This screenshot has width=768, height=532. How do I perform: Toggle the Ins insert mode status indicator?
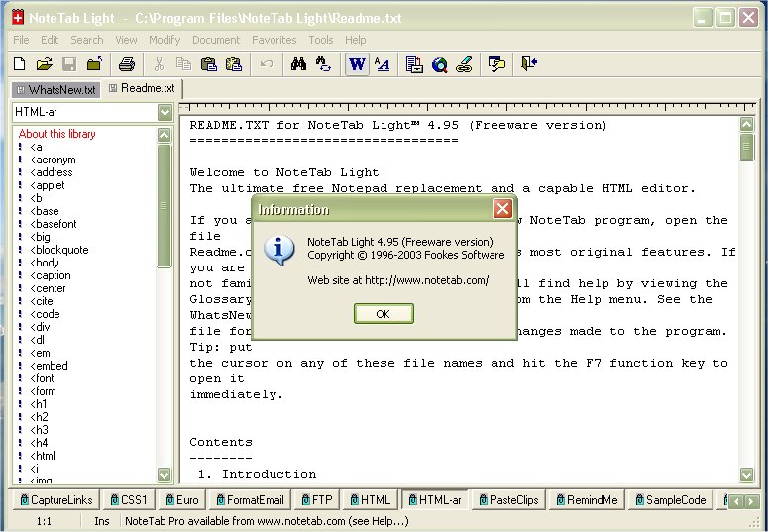[101, 521]
